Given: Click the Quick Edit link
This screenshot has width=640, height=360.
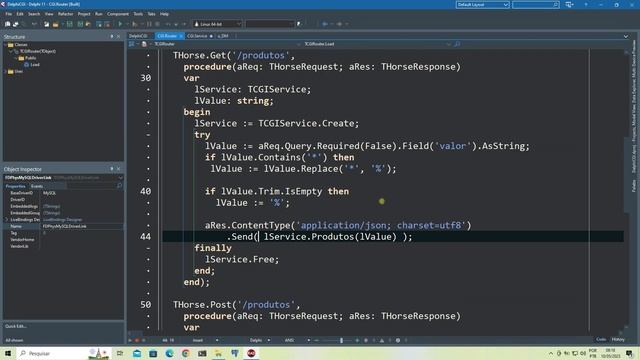Looking at the screenshot, I should 16,326.
